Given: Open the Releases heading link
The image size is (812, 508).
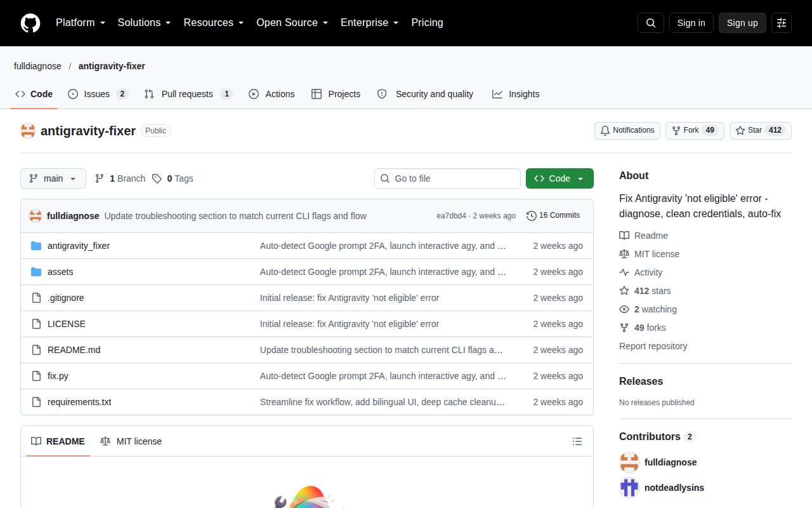Looking at the screenshot, I should point(641,382).
